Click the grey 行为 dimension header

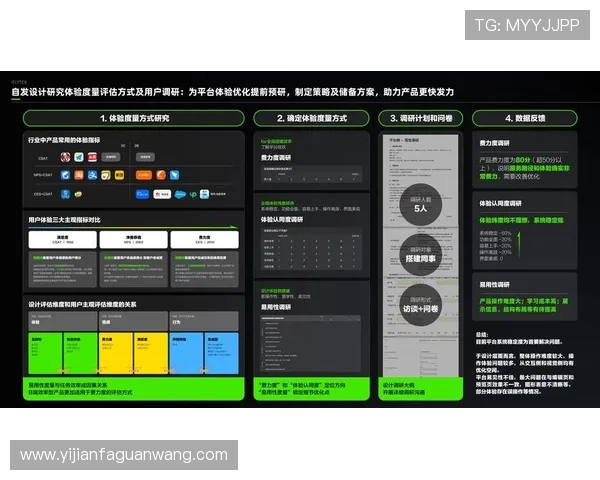204,321
